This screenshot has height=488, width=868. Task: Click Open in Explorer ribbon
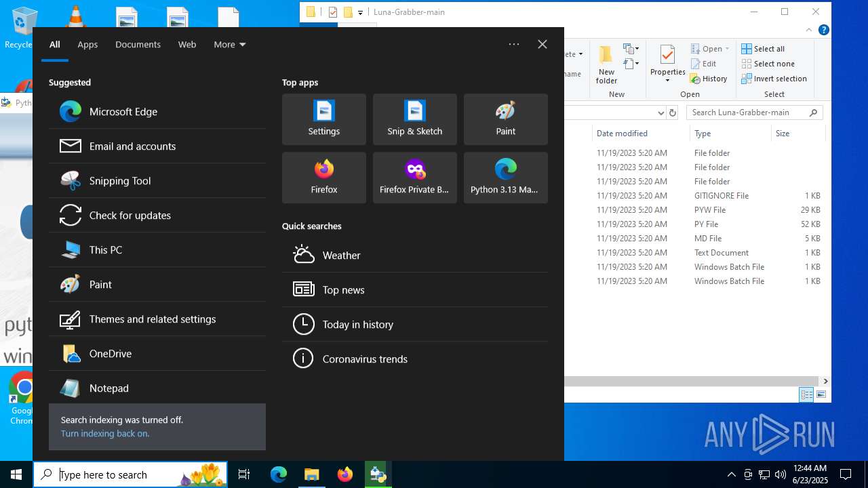[x=710, y=49]
